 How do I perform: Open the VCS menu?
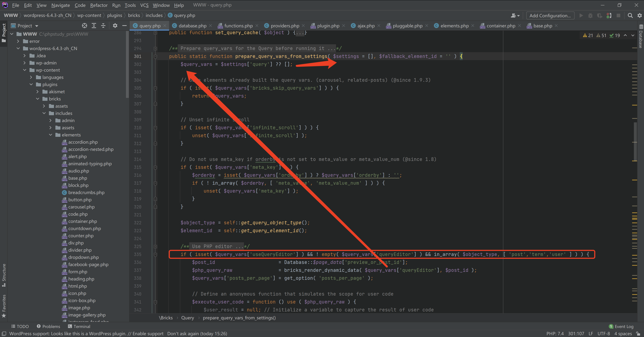[x=144, y=5]
